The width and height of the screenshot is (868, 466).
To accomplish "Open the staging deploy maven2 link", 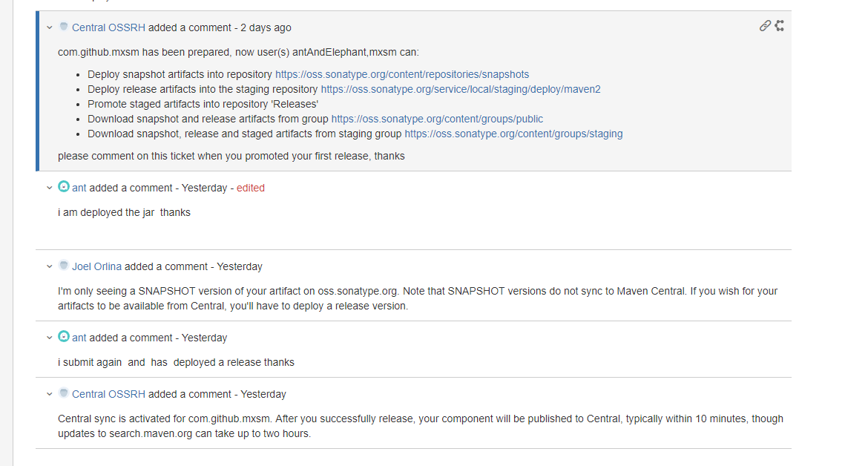I will point(460,89).
